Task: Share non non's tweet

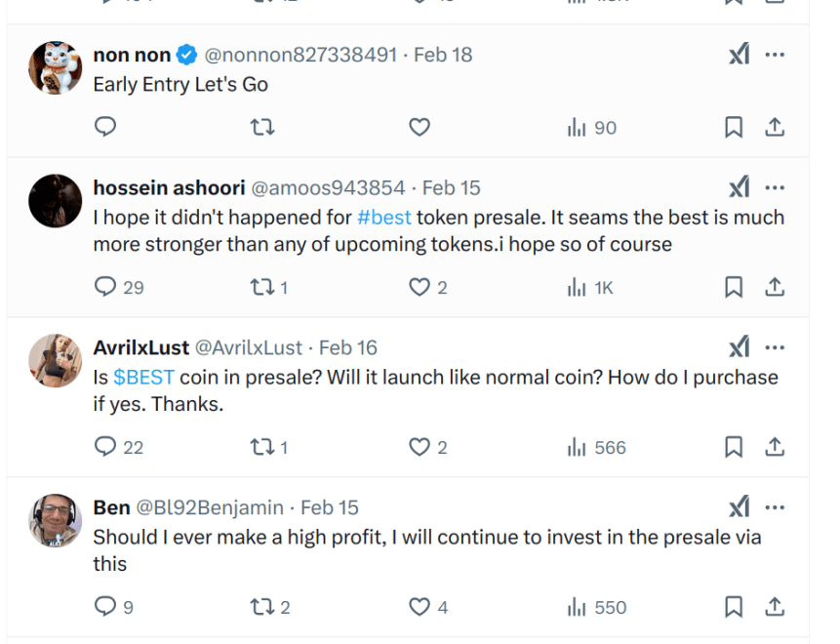Action: pos(775,127)
